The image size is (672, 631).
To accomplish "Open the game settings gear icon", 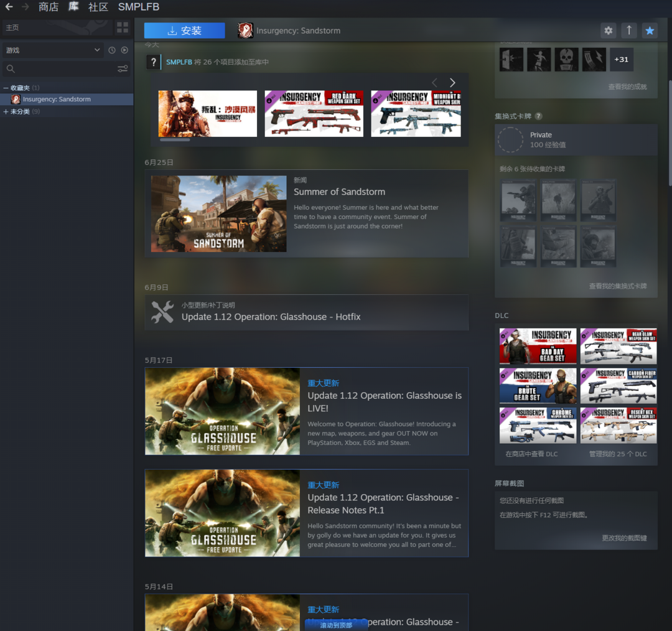I will coord(608,30).
